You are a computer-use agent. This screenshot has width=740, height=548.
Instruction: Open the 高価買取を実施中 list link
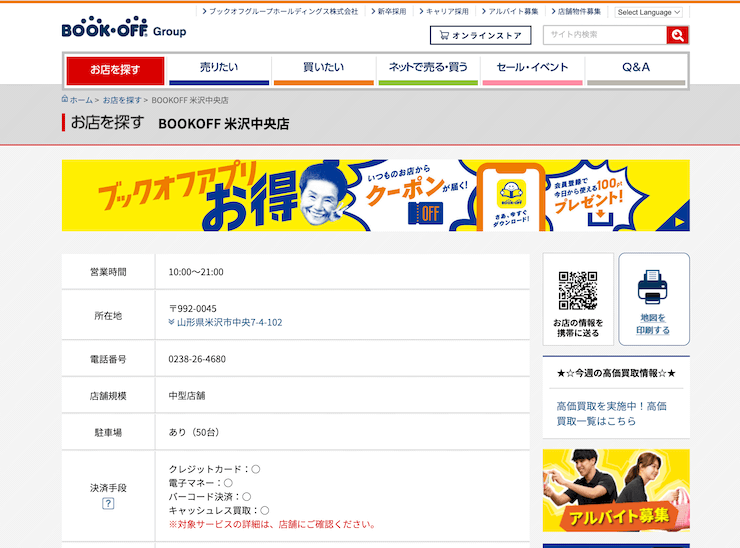[611, 413]
